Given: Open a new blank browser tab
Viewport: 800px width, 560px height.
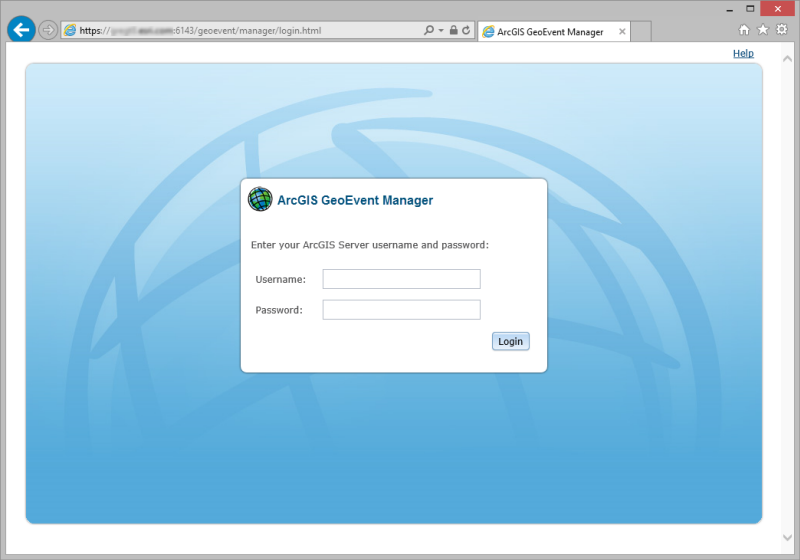Looking at the screenshot, I should [641, 32].
